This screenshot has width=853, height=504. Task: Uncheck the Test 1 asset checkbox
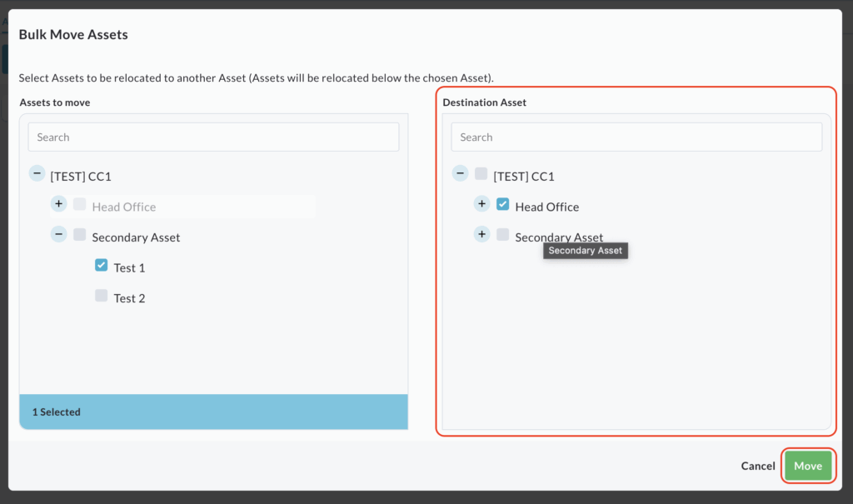(x=102, y=265)
